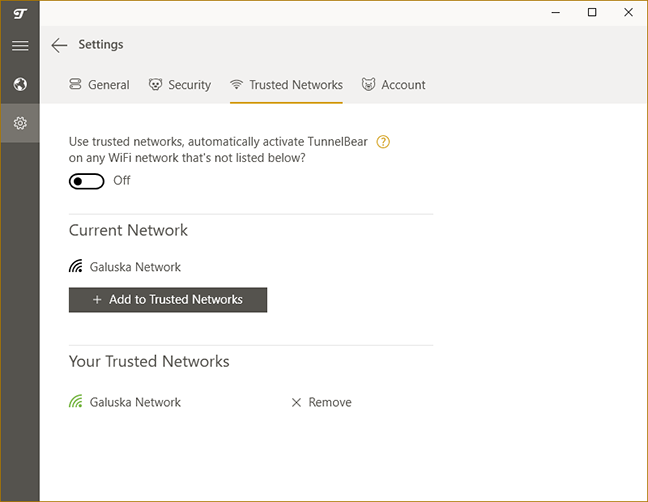The height and width of the screenshot is (502, 648).
Task: Click the help question mark icon
Action: coord(383,142)
